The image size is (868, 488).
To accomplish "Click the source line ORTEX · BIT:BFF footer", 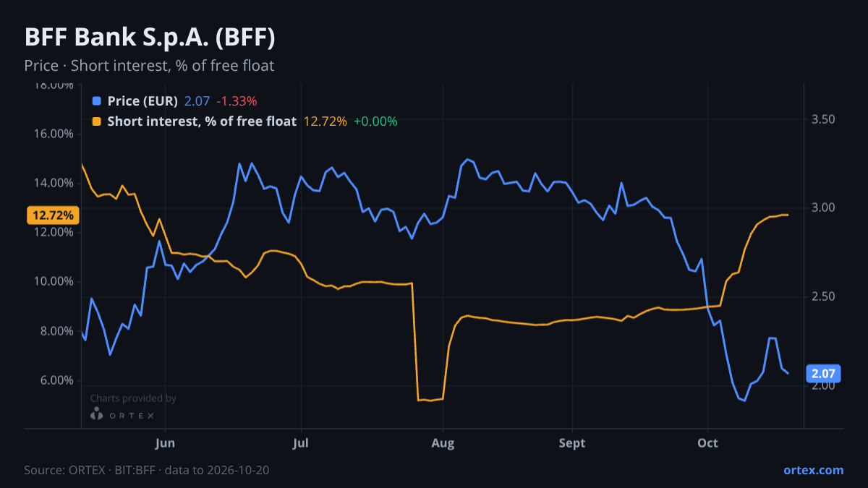I will (147, 470).
